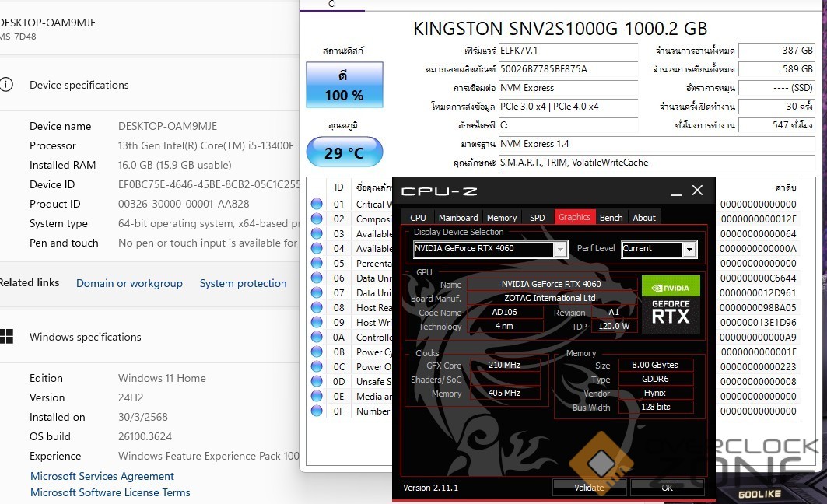Click the 29 °C temperature indicator

[x=344, y=152]
